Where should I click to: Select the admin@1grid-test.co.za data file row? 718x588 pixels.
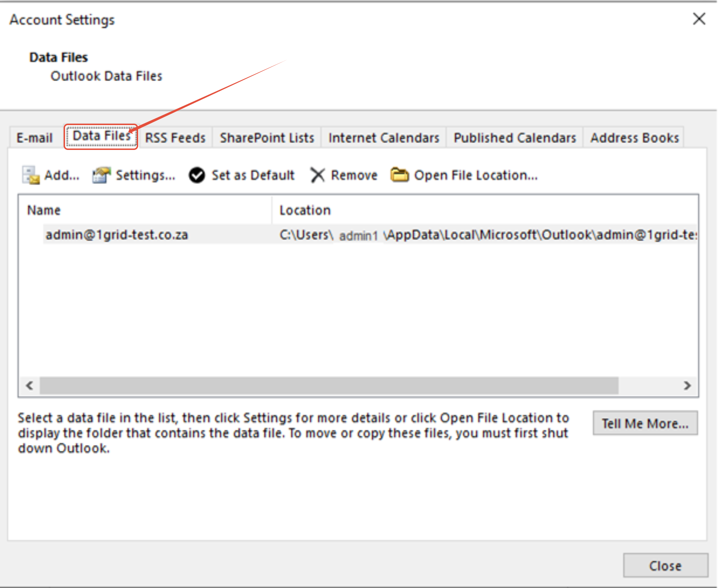[x=117, y=235]
